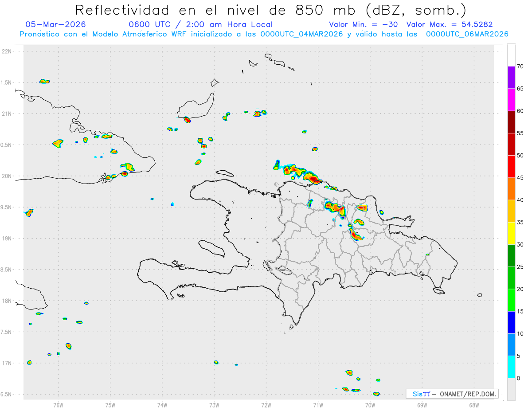Image resolution: width=532 pixels, height=411 pixels.
Task: Select the initialization time '0000UTC_04MAR2026'
Action: click(302, 34)
